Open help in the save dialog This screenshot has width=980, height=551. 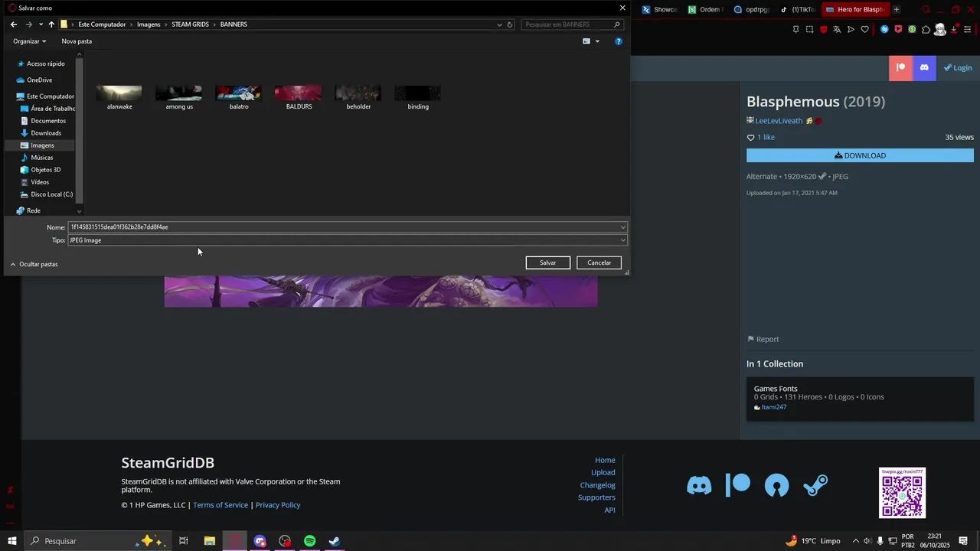[x=619, y=41]
